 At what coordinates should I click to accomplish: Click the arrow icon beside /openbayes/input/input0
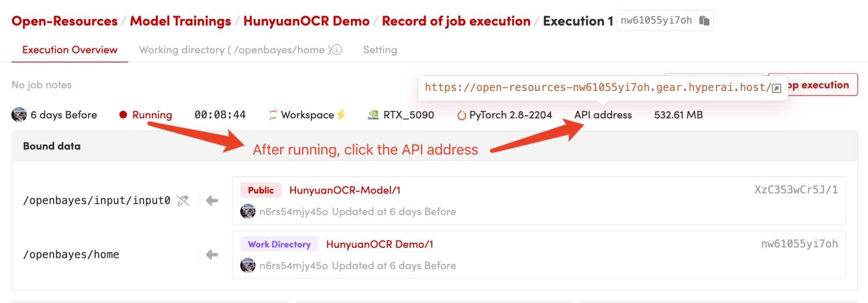(x=212, y=201)
